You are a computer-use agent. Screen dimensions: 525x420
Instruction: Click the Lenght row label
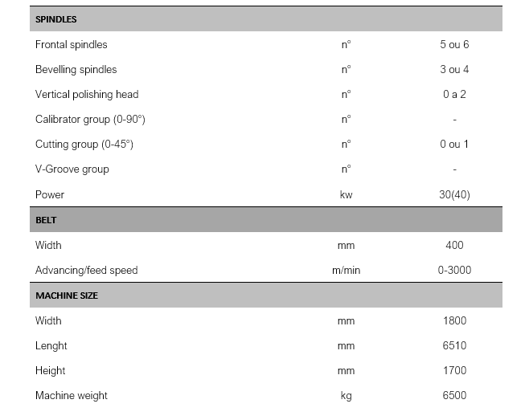[51, 345]
